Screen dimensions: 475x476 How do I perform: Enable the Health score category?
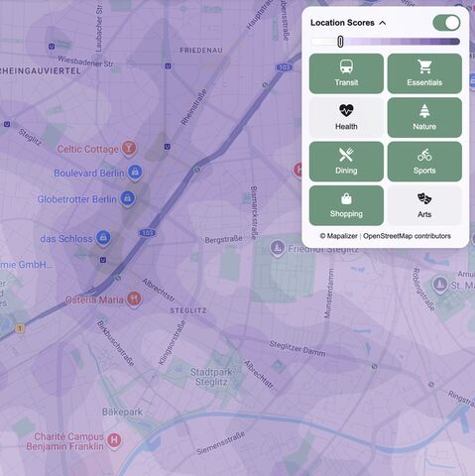click(346, 117)
